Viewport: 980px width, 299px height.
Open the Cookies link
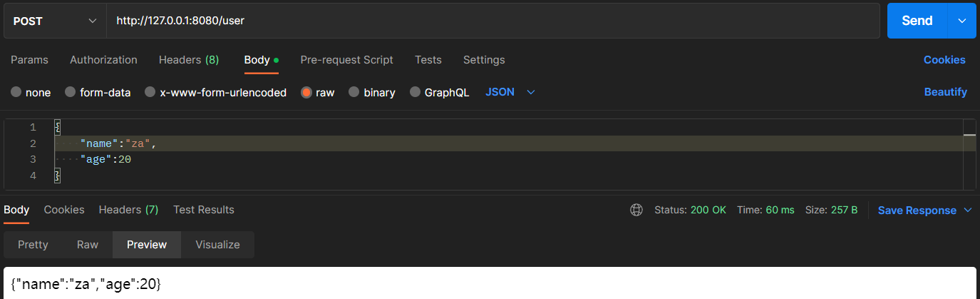tap(944, 60)
